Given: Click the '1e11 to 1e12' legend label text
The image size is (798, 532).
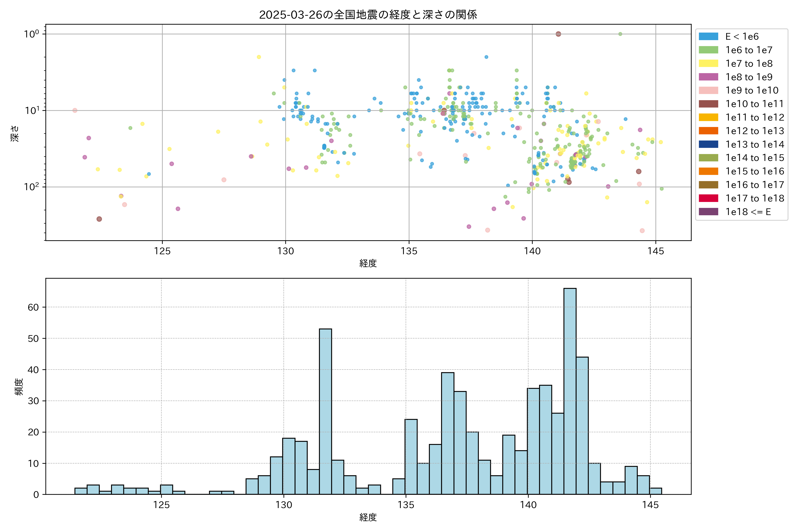Looking at the screenshot, I should (x=755, y=118).
